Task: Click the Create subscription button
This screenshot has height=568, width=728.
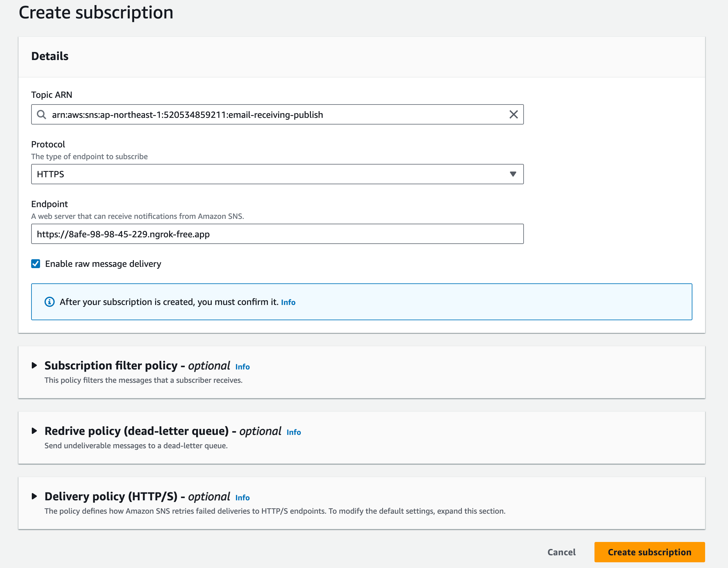Action: (x=649, y=552)
